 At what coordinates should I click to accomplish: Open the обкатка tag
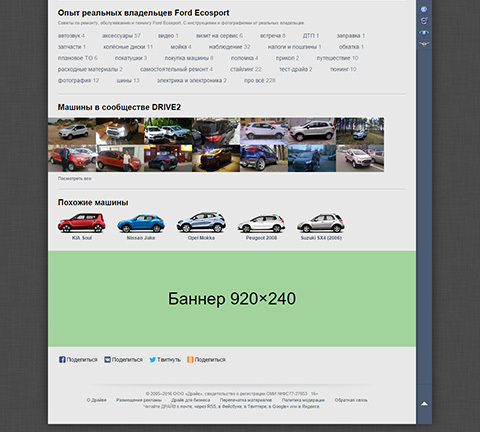tap(351, 47)
